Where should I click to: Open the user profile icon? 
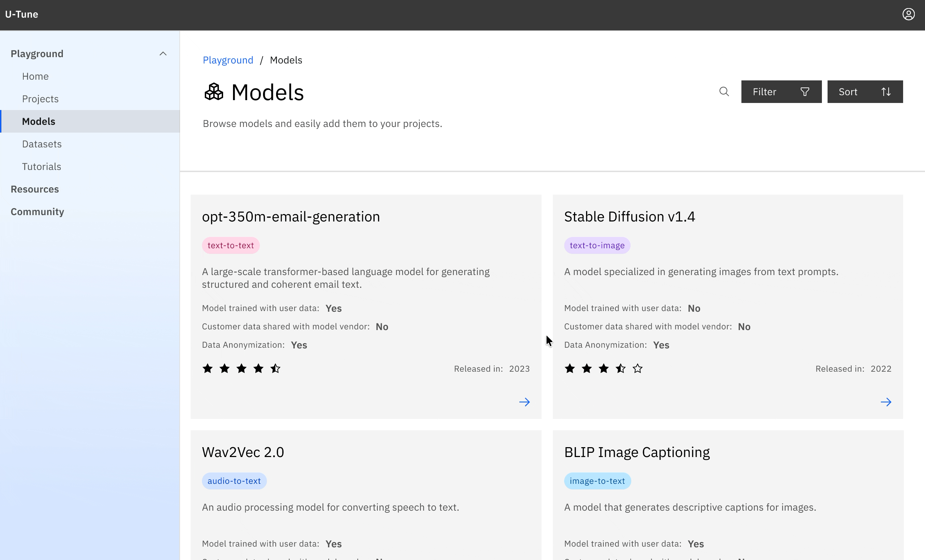point(908,14)
